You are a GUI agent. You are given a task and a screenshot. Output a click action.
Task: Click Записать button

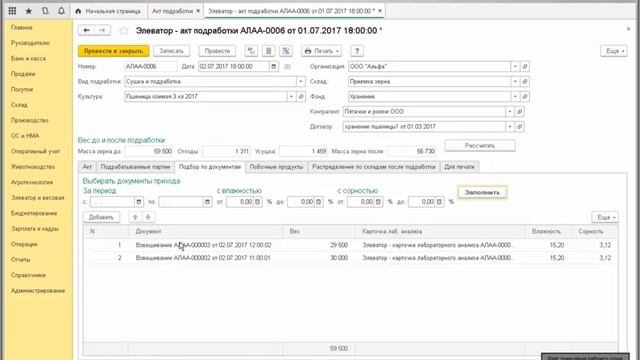[171, 51]
